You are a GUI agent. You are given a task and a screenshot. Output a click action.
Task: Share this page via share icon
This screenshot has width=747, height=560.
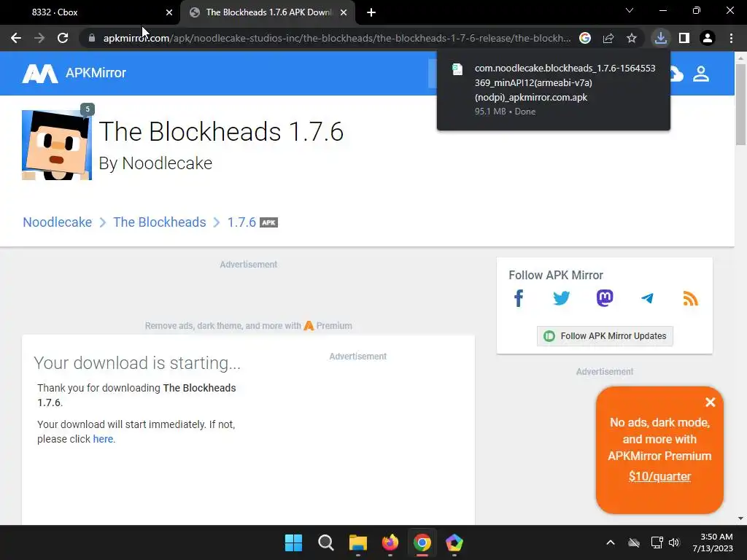pos(608,38)
